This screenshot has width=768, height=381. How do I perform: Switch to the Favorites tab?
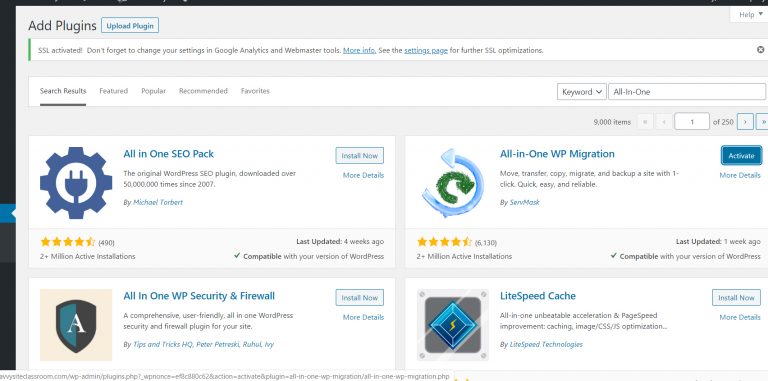point(255,91)
